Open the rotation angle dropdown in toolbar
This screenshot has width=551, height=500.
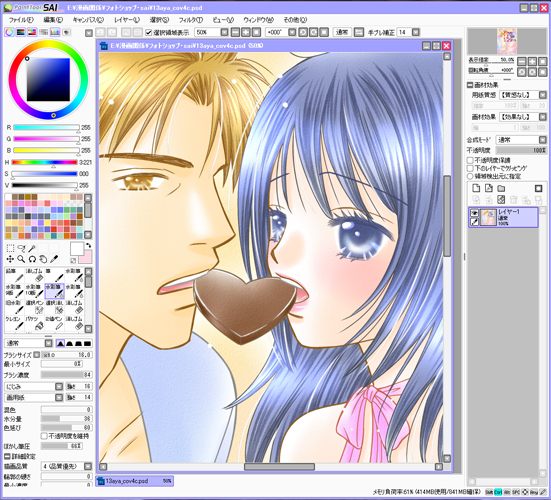pyautogui.click(x=292, y=32)
